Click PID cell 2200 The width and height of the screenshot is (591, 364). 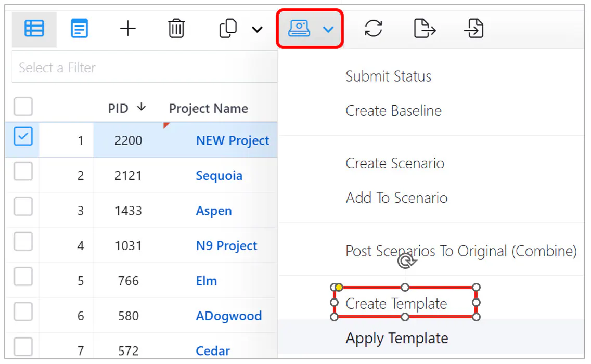coord(128,140)
